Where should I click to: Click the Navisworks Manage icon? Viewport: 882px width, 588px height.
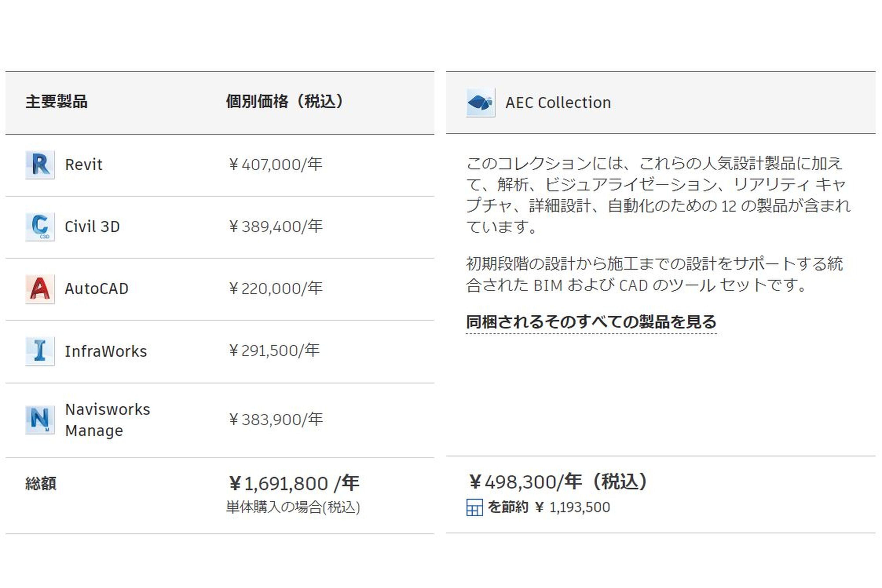[40, 420]
